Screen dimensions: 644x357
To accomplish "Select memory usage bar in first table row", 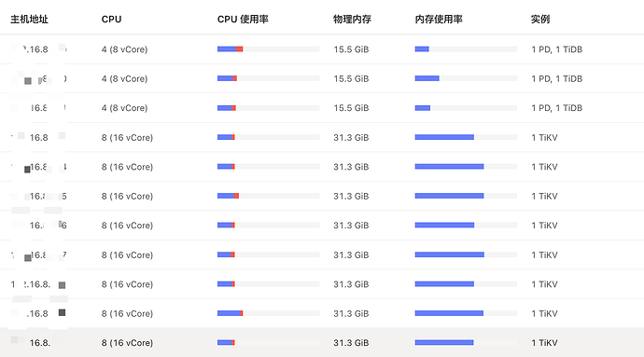I will 466,49.
